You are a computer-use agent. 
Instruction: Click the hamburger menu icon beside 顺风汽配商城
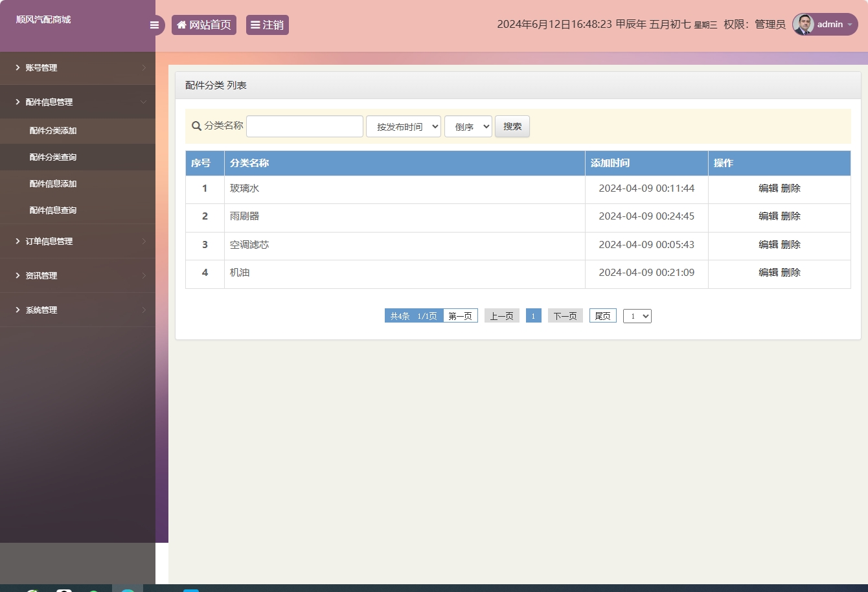[154, 25]
